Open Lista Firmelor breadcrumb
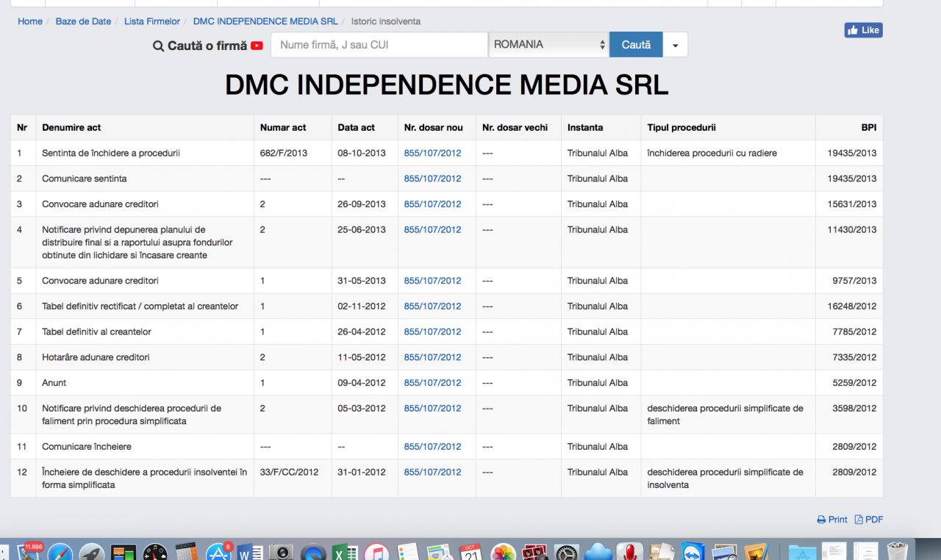This screenshot has width=941, height=560. pyautogui.click(x=152, y=21)
